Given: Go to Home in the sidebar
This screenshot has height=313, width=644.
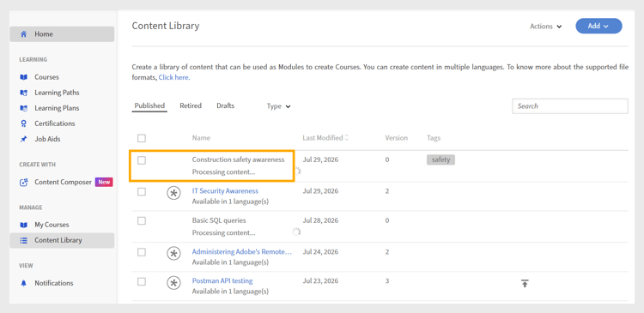Looking at the screenshot, I should point(62,34).
